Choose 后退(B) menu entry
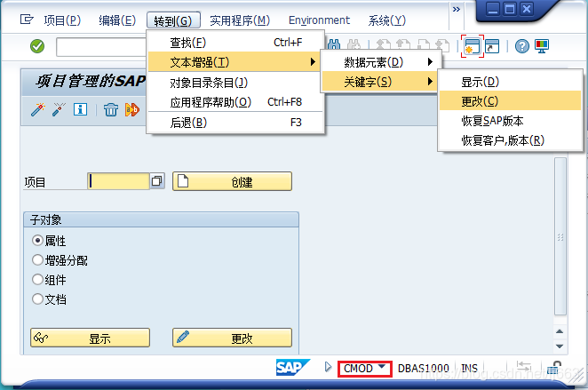Viewport: 588px width, 390px height. pos(235,123)
